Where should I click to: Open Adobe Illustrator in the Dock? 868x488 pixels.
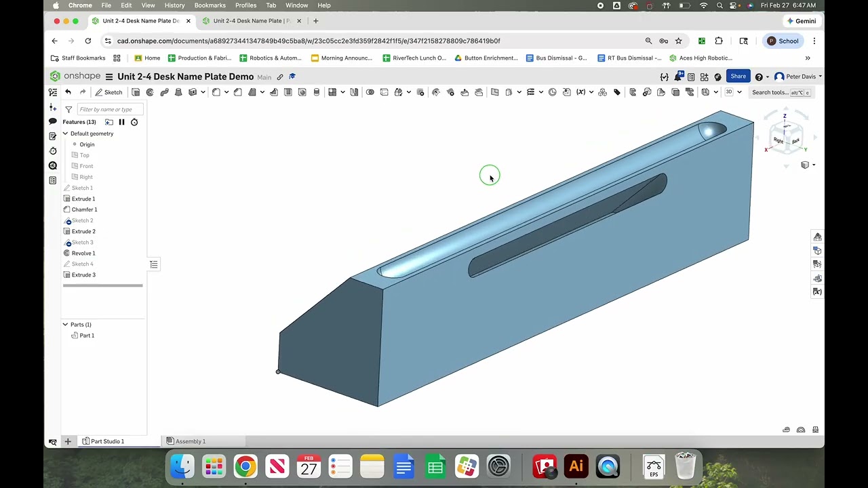pos(576,466)
